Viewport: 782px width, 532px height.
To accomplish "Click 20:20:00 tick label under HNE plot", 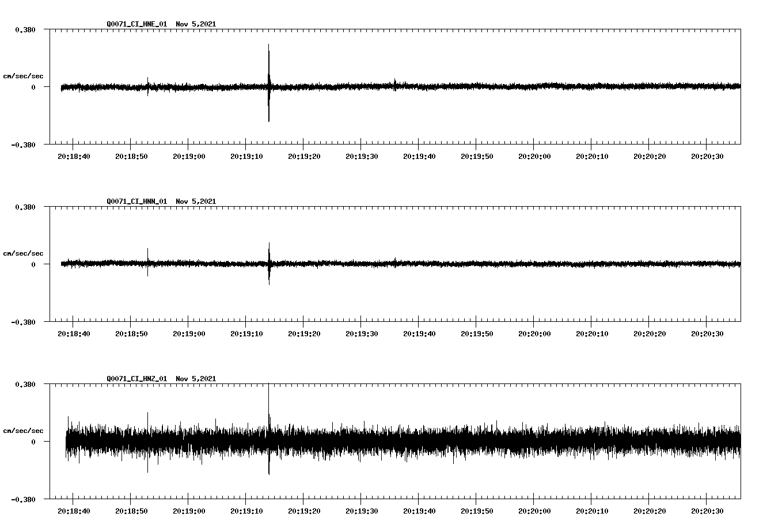I will (534, 156).
